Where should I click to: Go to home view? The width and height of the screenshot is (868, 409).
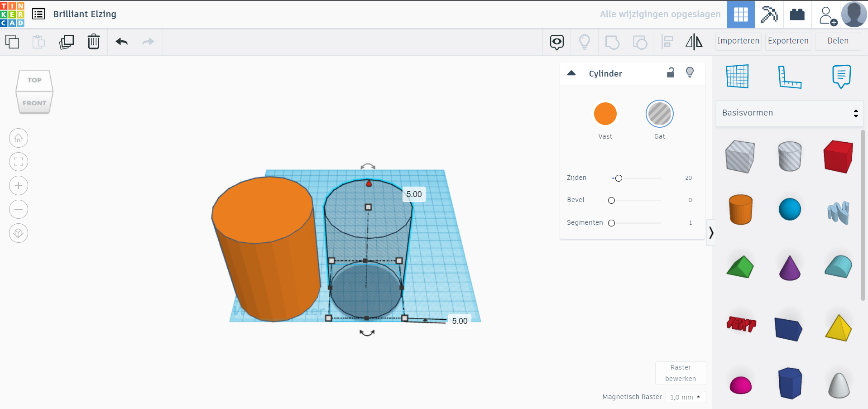tap(19, 138)
